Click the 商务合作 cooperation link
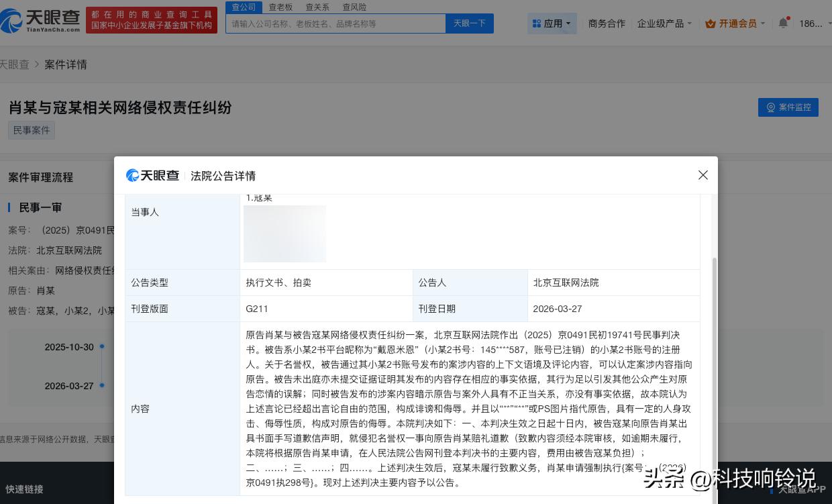 (606, 23)
